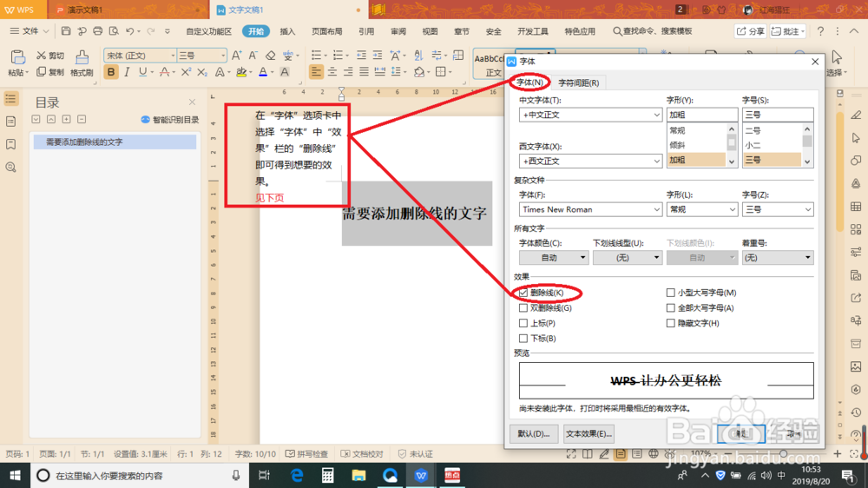The image size is (868, 488).
Task: Enable the 上标(P) superscript checkbox
Action: tap(523, 323)
